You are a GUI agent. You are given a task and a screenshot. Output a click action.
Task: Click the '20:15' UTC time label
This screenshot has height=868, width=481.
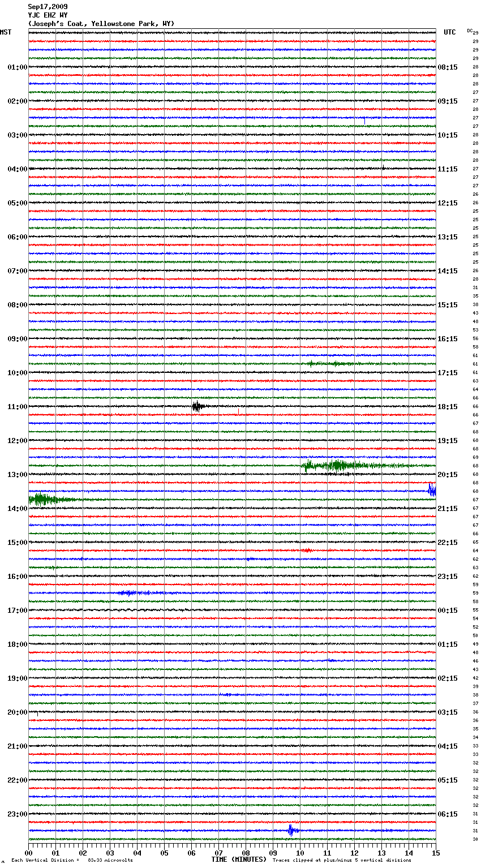pos(448,475)
